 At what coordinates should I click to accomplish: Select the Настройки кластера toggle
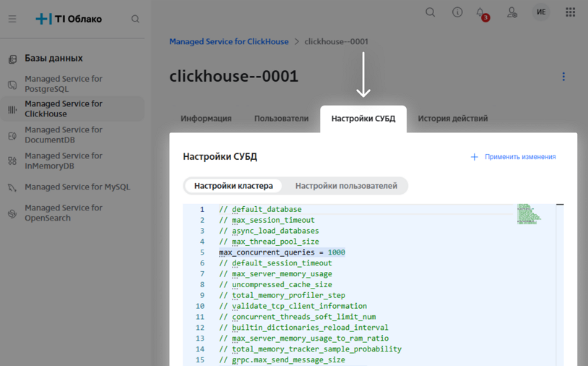233,186
